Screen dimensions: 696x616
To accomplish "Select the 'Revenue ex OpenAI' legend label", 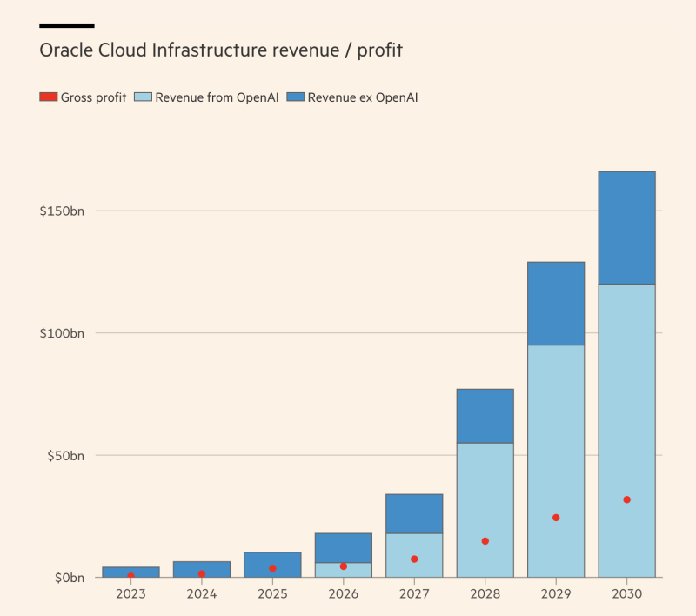I will click(x=363, y=97).
